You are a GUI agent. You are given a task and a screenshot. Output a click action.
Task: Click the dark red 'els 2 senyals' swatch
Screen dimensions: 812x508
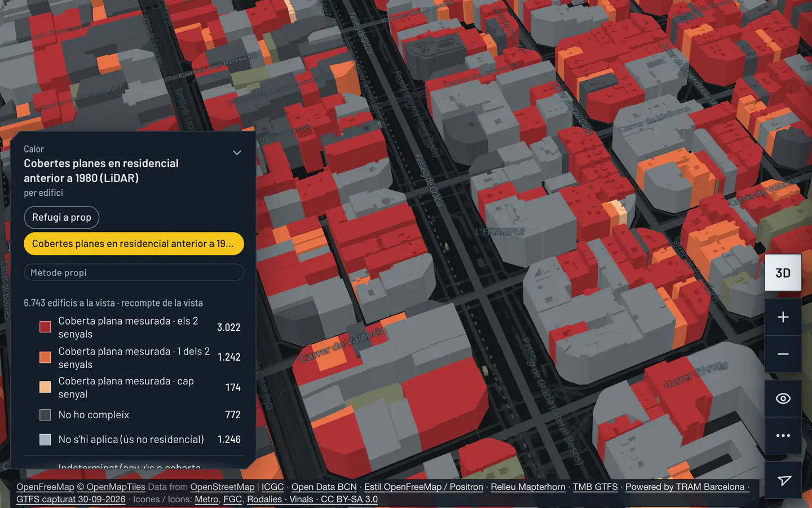pyautogui.click(x=45, y=327)
